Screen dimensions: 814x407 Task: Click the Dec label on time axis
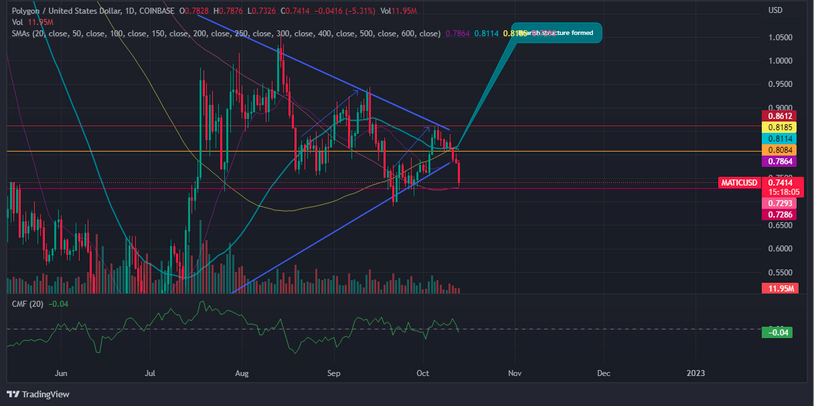point(604,373)
